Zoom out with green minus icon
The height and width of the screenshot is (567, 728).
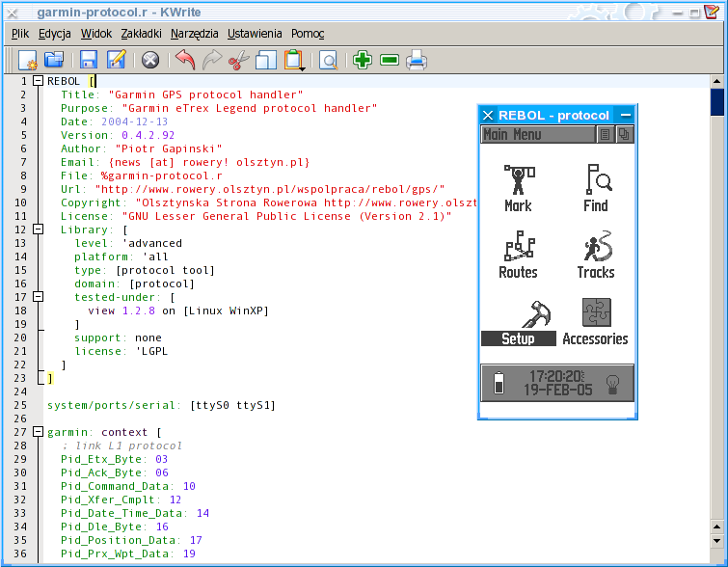point(390,60)
